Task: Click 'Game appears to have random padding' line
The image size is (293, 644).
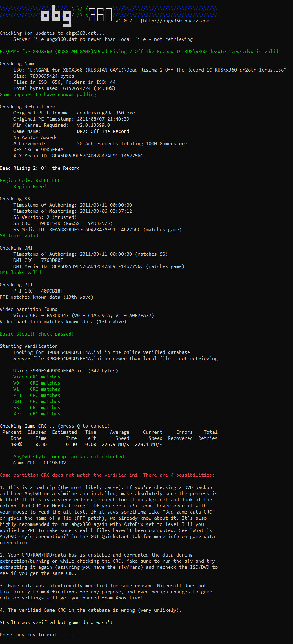Action: [48, 95]
